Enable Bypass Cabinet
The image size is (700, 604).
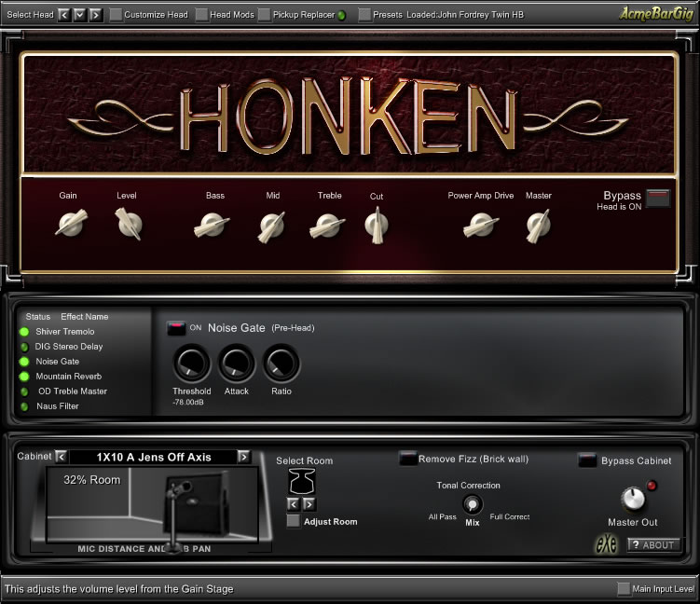[x=587, y=460]
